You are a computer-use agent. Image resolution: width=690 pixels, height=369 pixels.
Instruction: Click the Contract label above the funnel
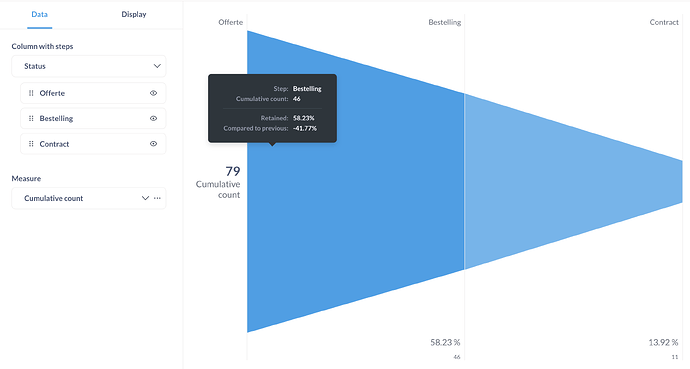(664, 22)
